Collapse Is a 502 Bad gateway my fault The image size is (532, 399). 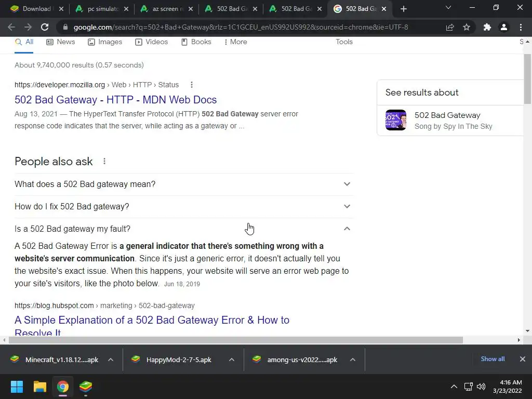click(183, 229)
